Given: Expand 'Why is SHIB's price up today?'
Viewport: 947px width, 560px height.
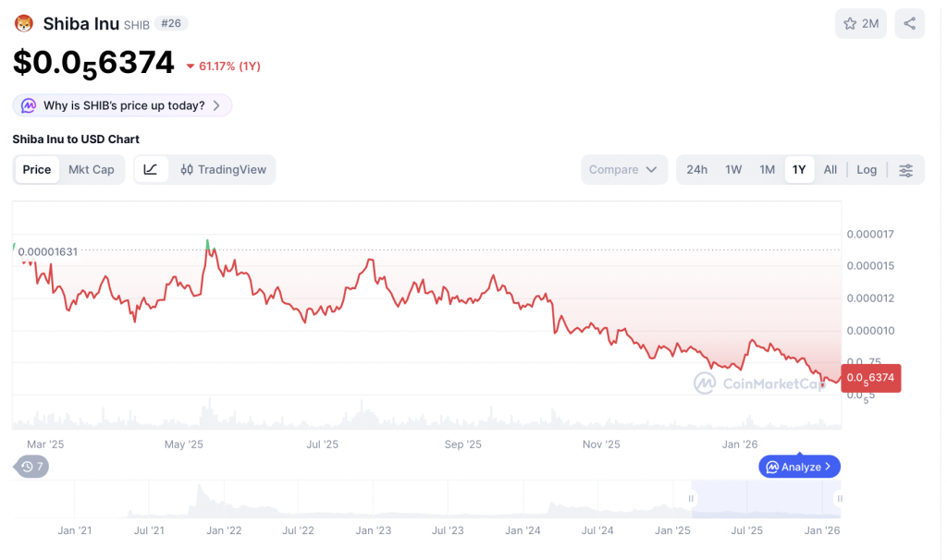Looking at the screenshot, I should click(124, 105).
